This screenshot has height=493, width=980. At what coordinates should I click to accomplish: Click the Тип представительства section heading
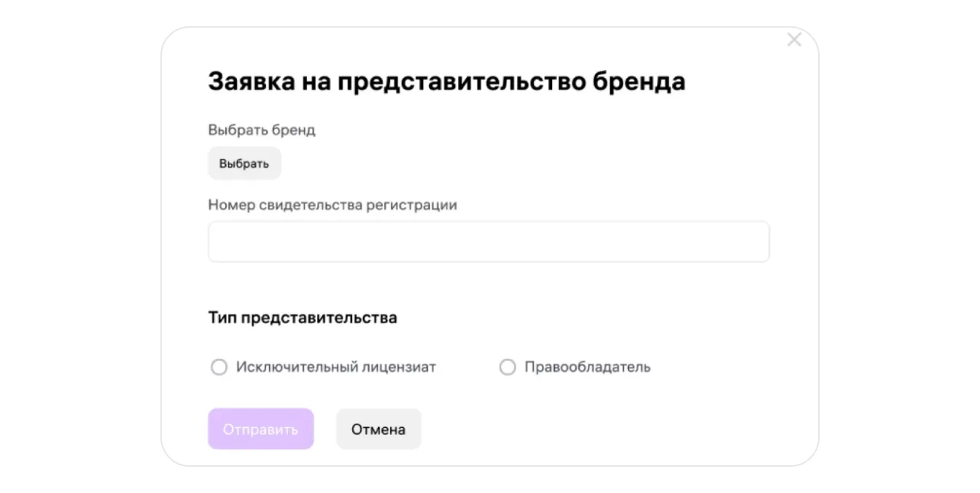303,318
